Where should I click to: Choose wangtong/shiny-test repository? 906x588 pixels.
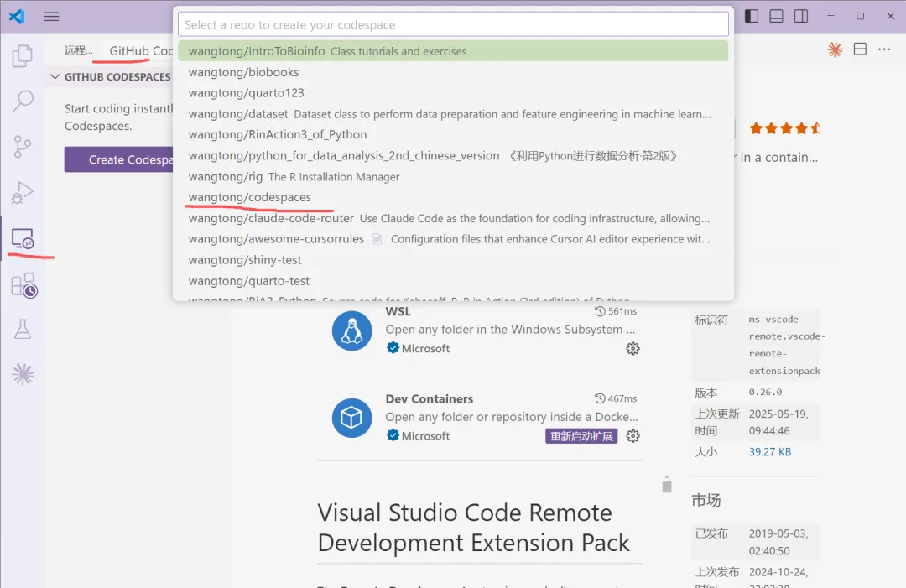(453, 260)
